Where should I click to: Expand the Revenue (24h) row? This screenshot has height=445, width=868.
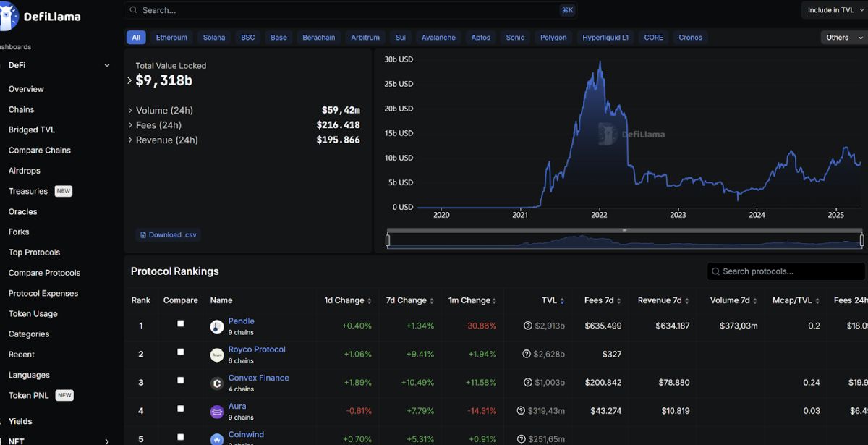pos(130,140)
